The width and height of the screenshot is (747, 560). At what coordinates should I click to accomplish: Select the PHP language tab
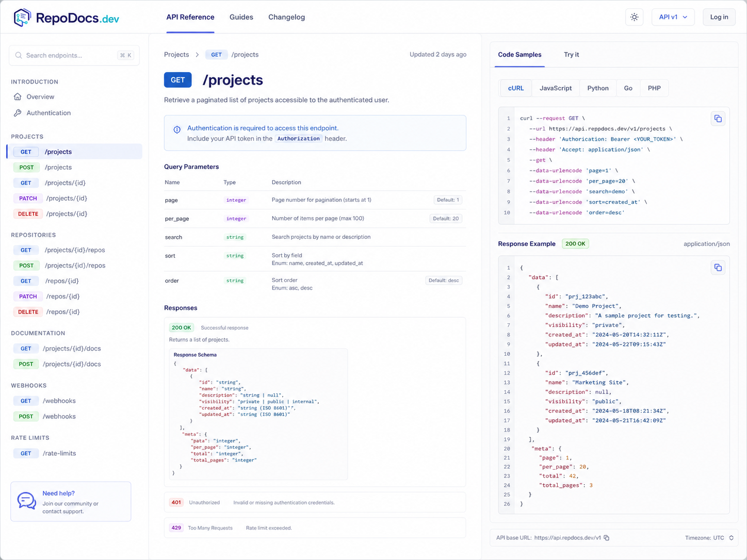[654, 88]
